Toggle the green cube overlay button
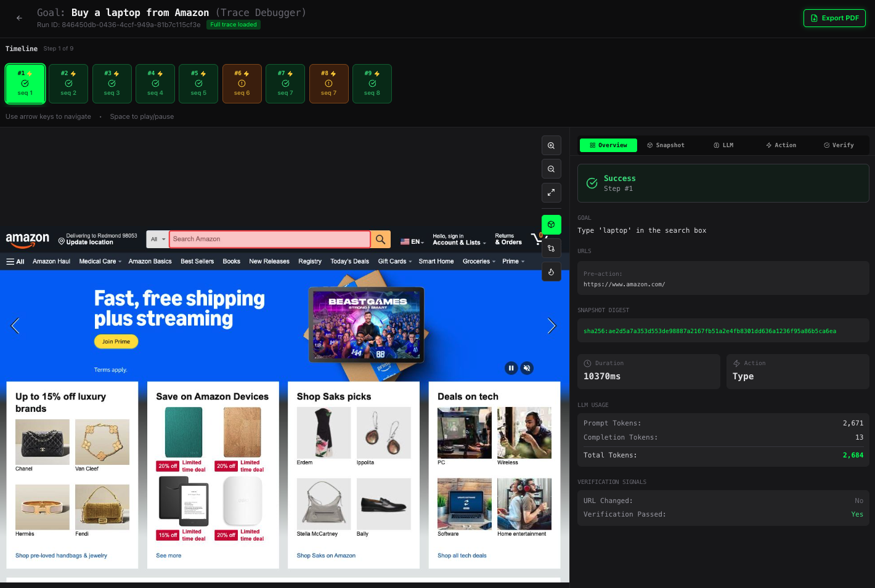Viewport: 875px width, 588px height. point(551,225)
